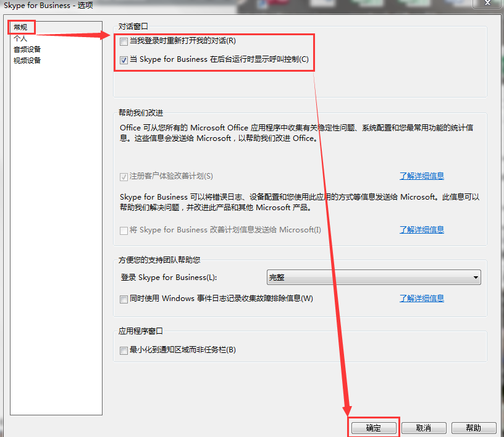This screenshot has height=437, width=504.
Task: Click the 应用程序窗口 group label
Action: coord(141,331)
